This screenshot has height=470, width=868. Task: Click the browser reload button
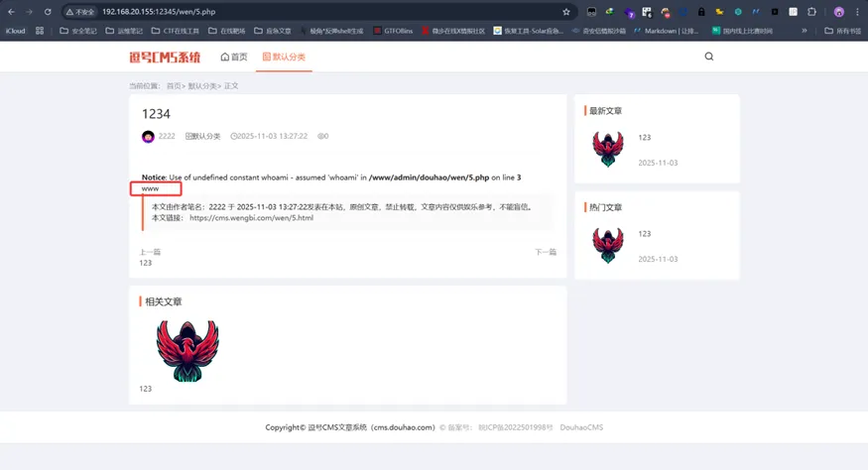(48, 12)
